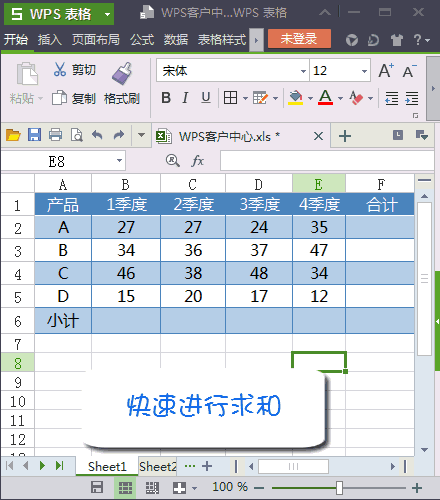Click the draw border table icon

(260, 98)
